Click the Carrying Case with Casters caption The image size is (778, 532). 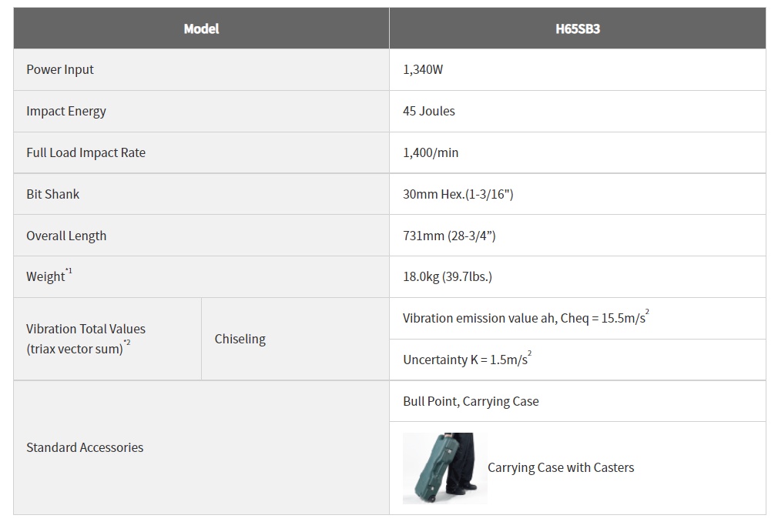pos(561,468)
